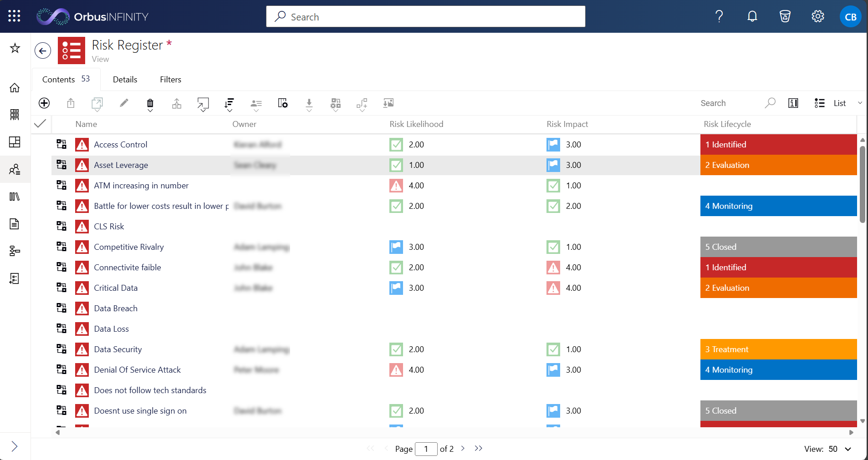The width and height of the screenshot is (868, 460).
Task: Go to next page arrow
Action: 463,449
